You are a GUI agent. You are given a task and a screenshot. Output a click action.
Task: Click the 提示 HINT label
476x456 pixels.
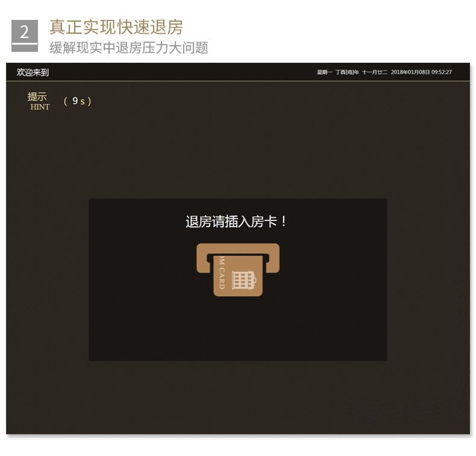(38, 101)
